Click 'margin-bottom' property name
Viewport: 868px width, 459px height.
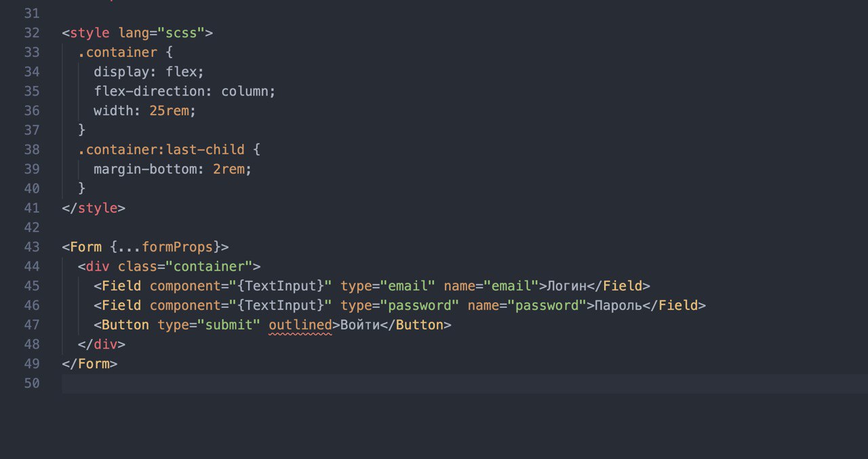coord(145,169)
